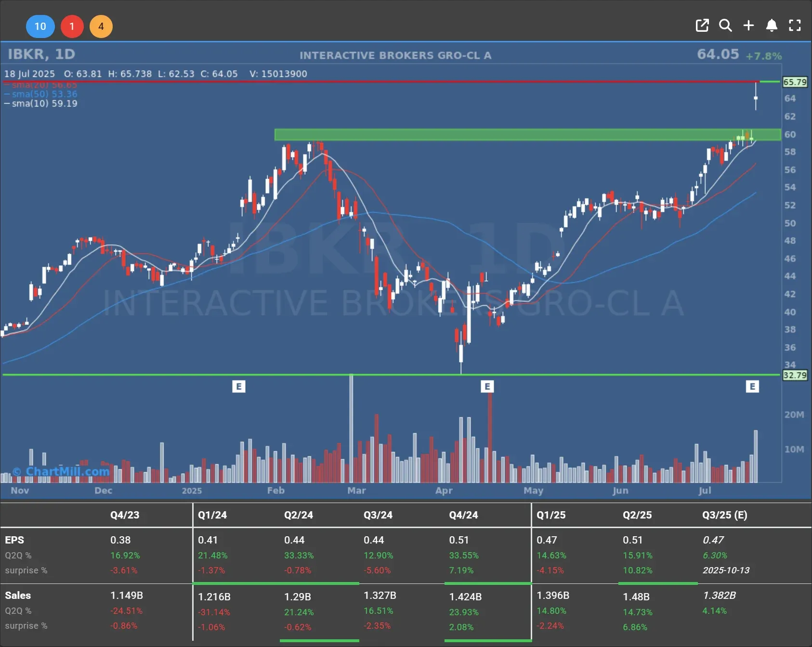Click the Q2/24 column header
Screen dimensions: 812x647
coord(299,515)
